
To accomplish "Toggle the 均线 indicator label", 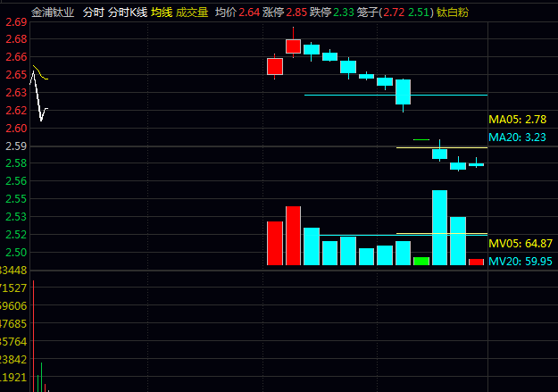I will tap(162, 13).
